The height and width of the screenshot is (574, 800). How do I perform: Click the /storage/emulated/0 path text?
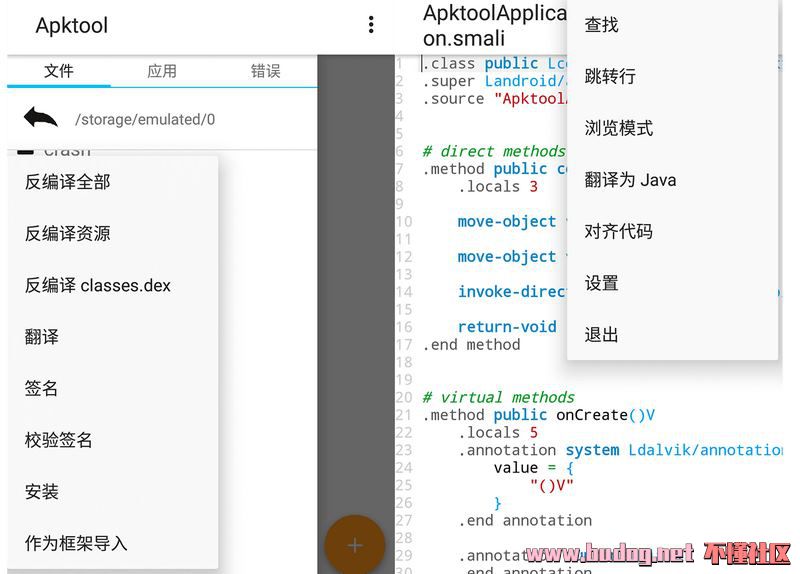point(145,120)
